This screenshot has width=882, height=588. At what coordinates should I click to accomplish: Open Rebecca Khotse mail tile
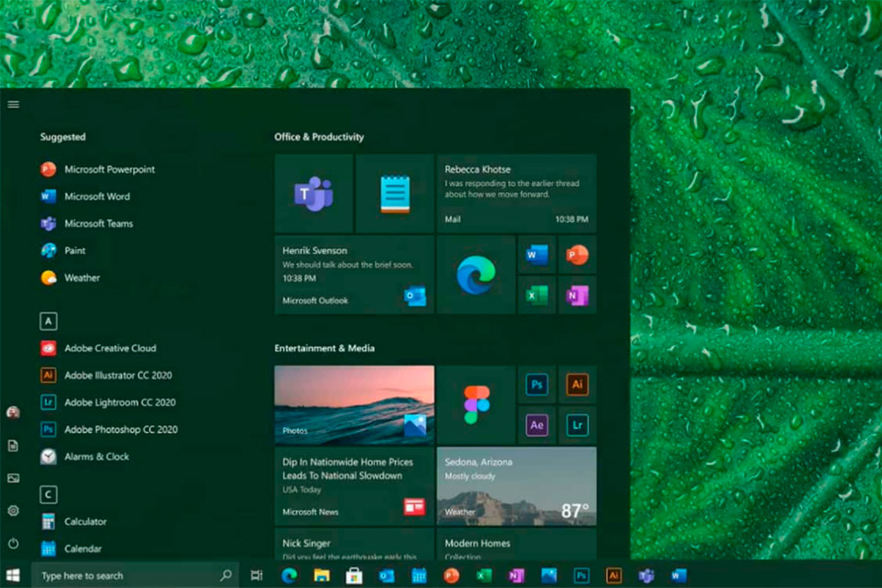coord(516,194)
